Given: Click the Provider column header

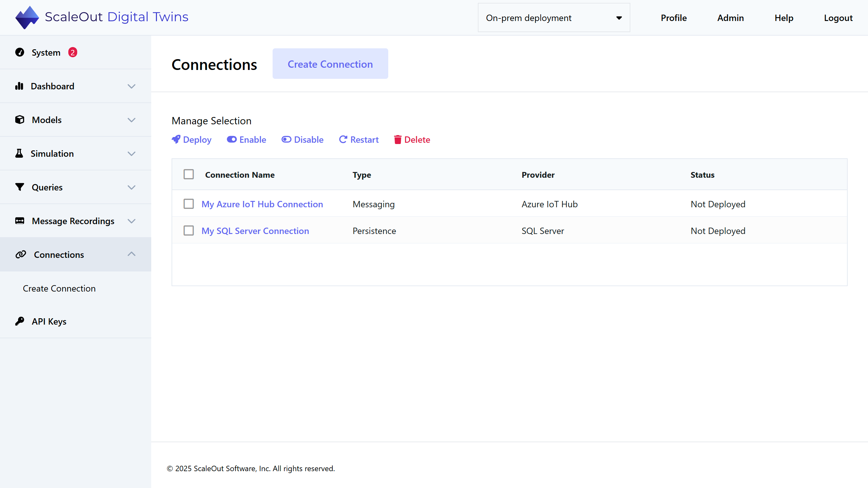Looking at the screenshot, I should (x=538, y=175).
